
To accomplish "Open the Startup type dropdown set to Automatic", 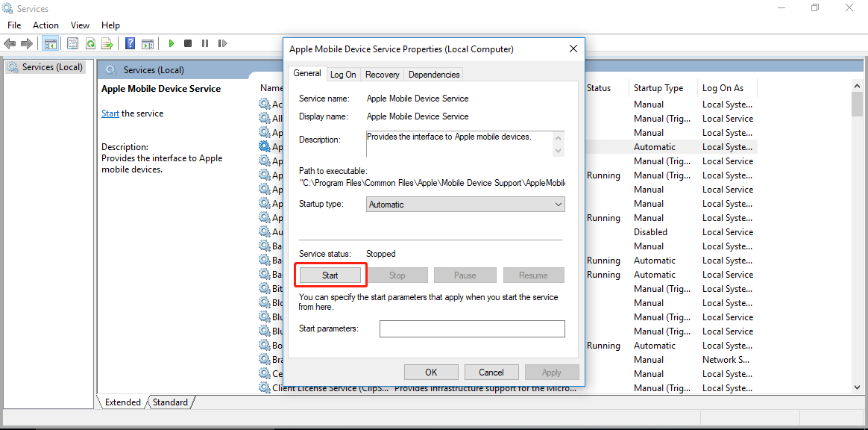I will point(465,205).
